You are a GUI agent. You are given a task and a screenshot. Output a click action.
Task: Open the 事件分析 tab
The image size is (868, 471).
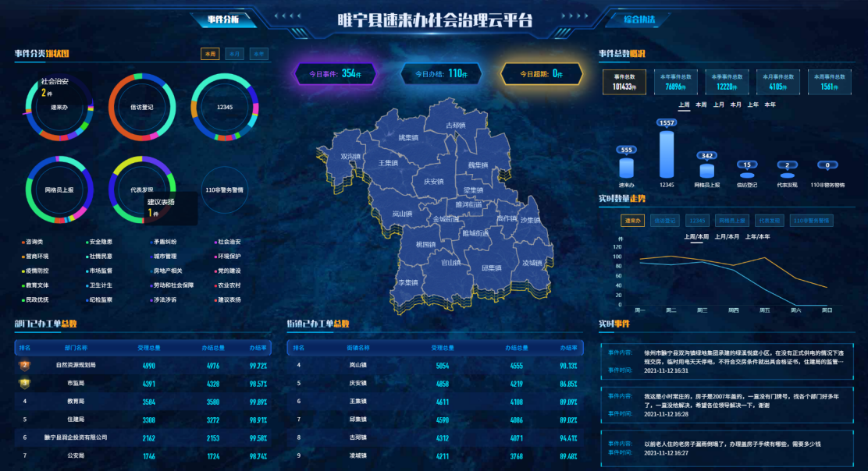point(224,19)
